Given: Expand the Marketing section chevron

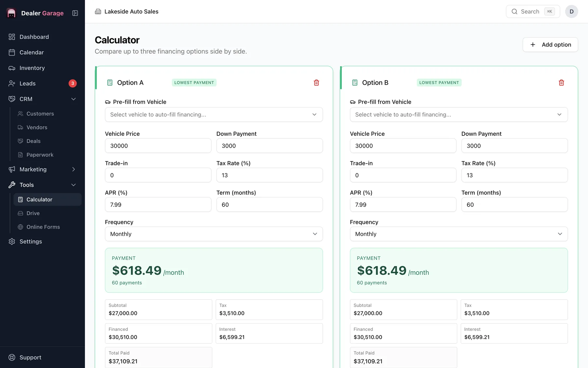Looking at the screenshot, I should (73, 169).
